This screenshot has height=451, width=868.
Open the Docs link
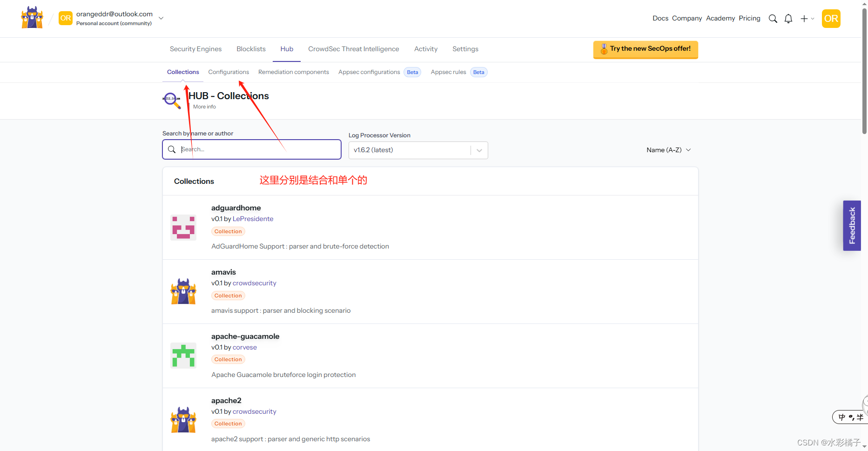660,18
